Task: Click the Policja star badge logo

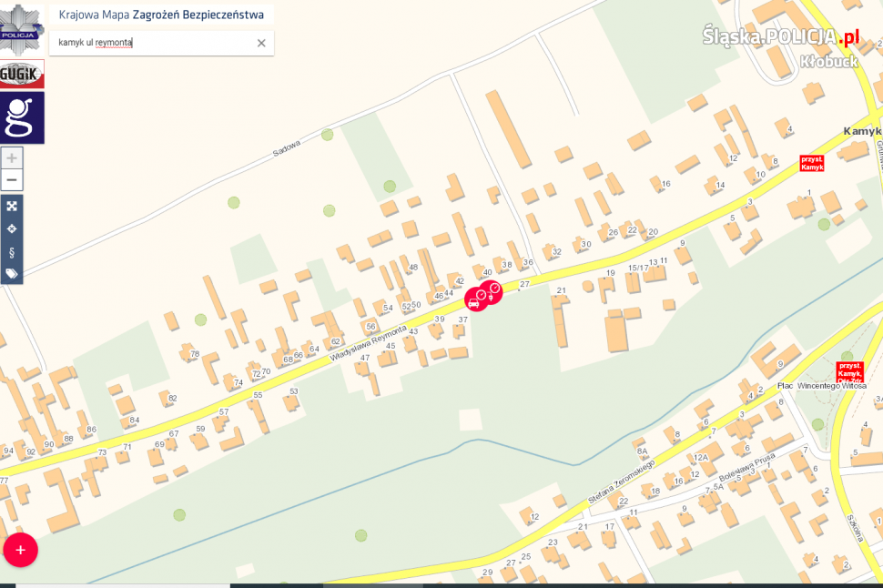Action: point(22,29)
